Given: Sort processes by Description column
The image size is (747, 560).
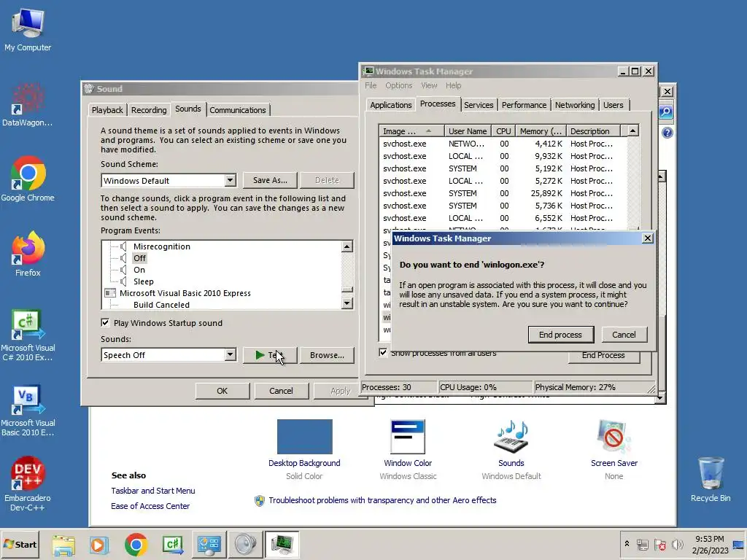Looking at the screenshot, I should (x=593, y=131).
